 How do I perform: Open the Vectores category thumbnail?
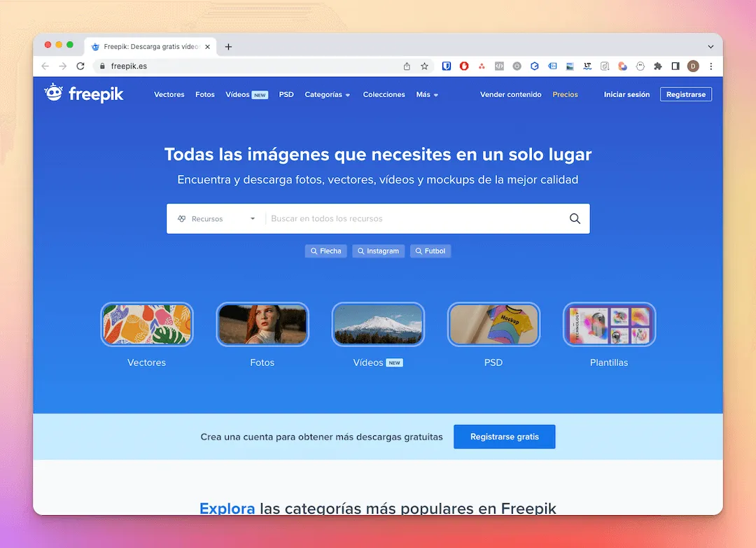click(146, 324)
